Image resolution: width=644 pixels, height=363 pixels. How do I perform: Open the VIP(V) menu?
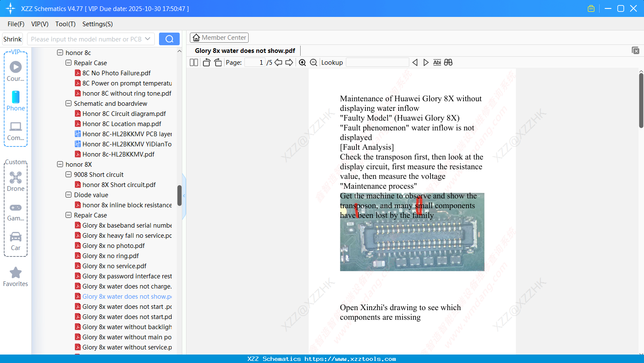(x=40, y=24)
